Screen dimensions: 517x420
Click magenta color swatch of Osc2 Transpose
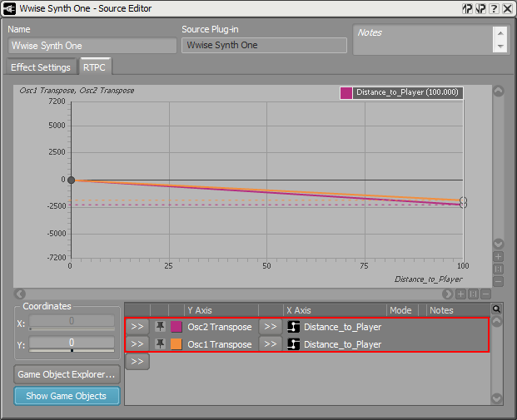pos(176,327)
